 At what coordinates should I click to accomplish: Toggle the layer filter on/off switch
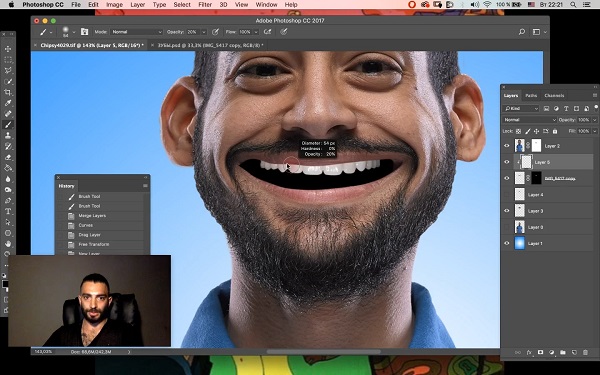point(596,108)
